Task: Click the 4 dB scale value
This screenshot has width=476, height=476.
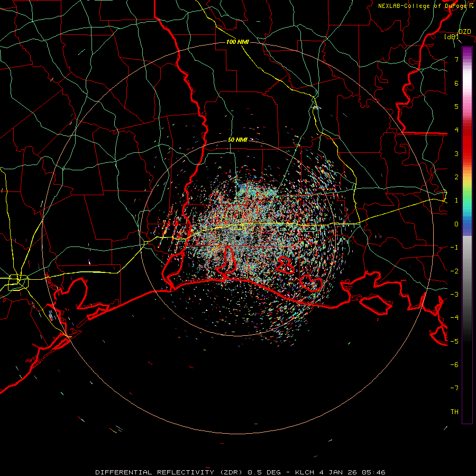Action: point(456,130)
